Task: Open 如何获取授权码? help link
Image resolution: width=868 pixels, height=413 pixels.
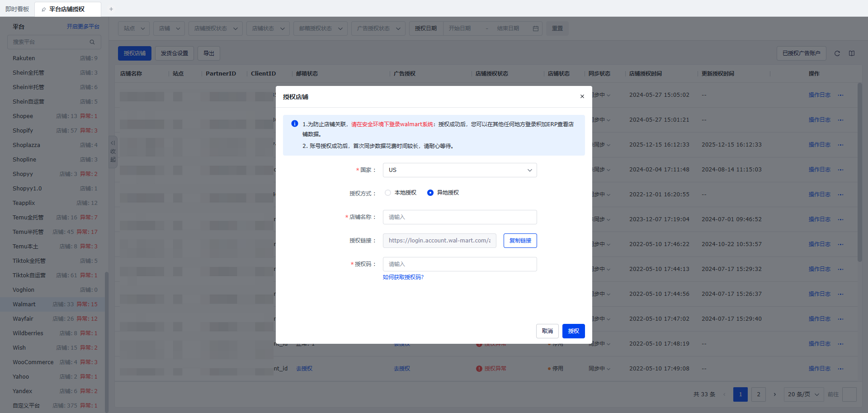Action: click(x=403, y=277)
